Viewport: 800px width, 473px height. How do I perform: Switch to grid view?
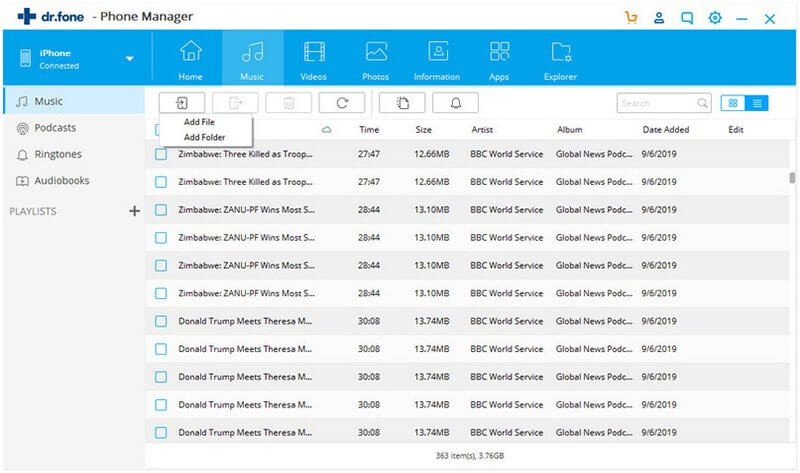click(733, 103)
